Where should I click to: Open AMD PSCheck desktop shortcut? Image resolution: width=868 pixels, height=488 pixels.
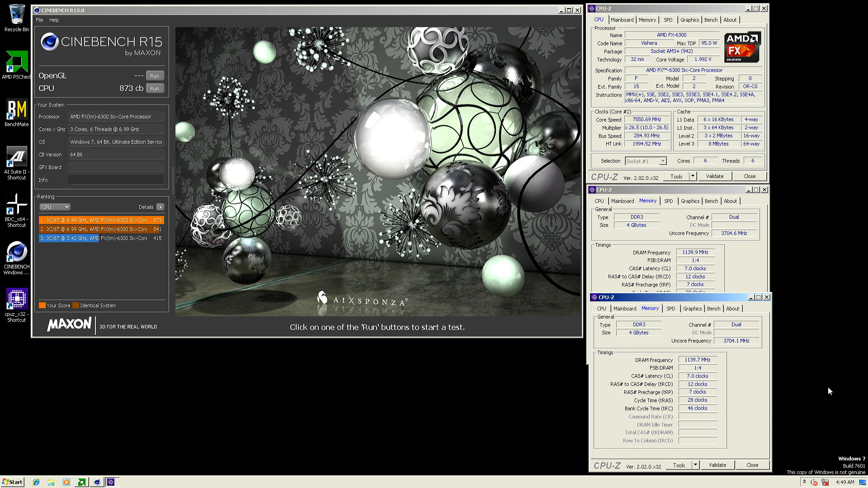coord(17,65)
